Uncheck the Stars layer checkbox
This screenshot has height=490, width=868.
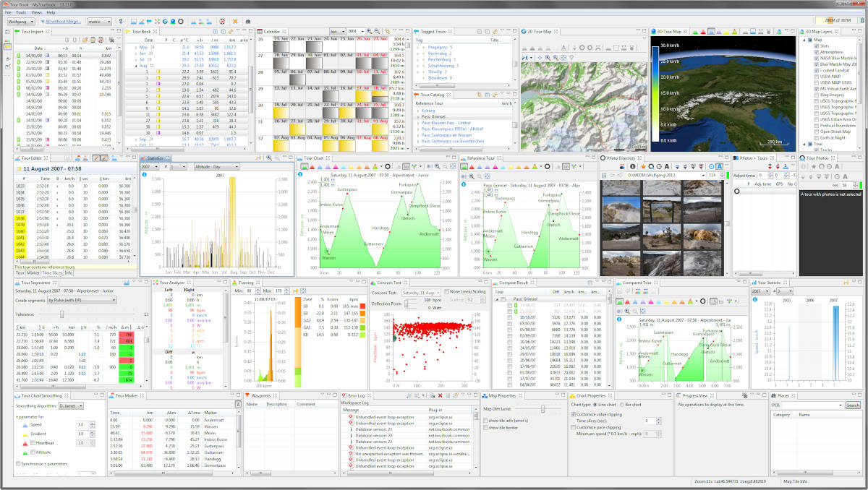pos(815,46)
